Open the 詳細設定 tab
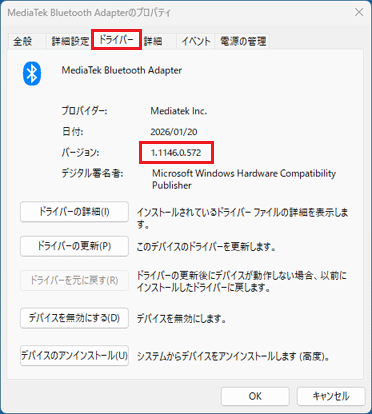This screenshot has height=414, width=372. click(70, 41)
